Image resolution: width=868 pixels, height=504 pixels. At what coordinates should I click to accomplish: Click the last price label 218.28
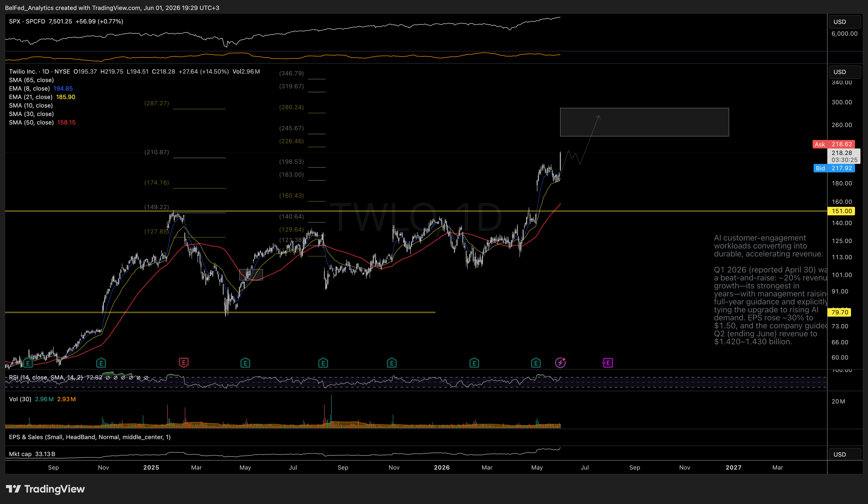pyautogui.click(x=843, y=156)
